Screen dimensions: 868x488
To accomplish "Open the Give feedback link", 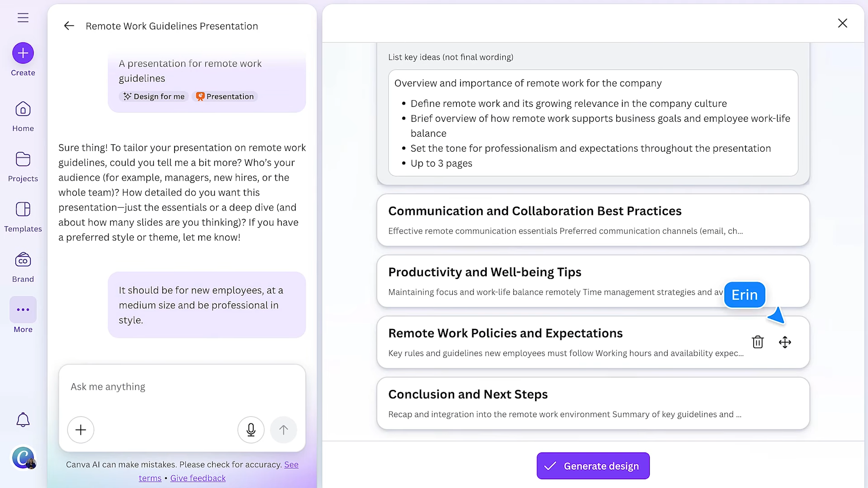I will (x=198, y=478).
